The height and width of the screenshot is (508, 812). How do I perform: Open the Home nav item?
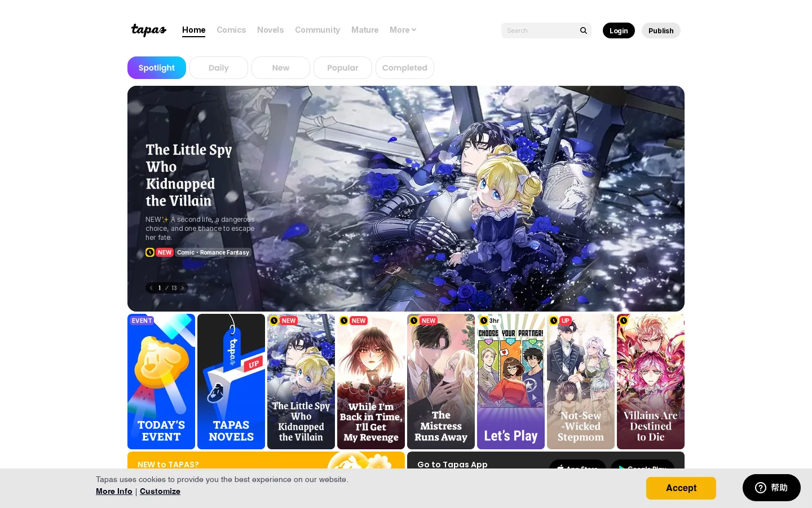(x=193, y=30)
